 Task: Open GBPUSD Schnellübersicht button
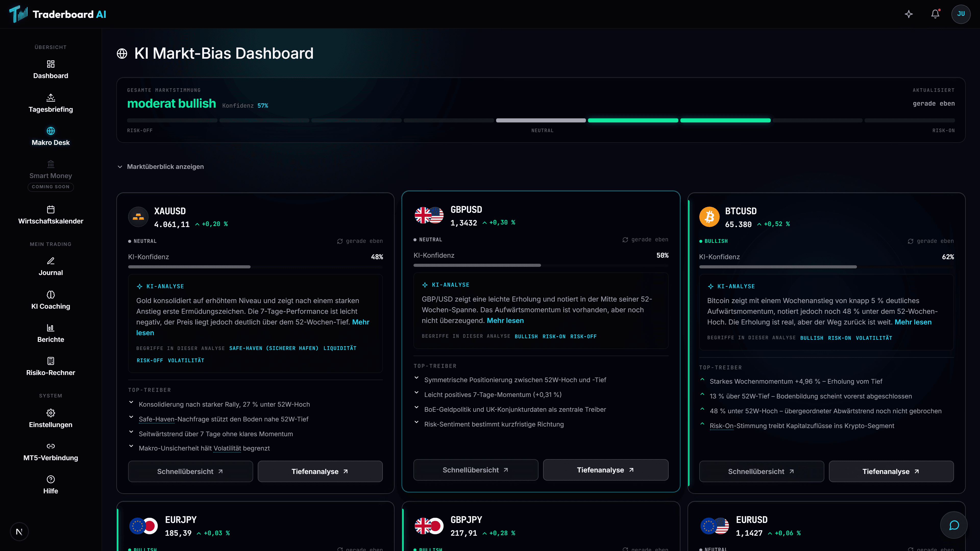pos(475,470)
